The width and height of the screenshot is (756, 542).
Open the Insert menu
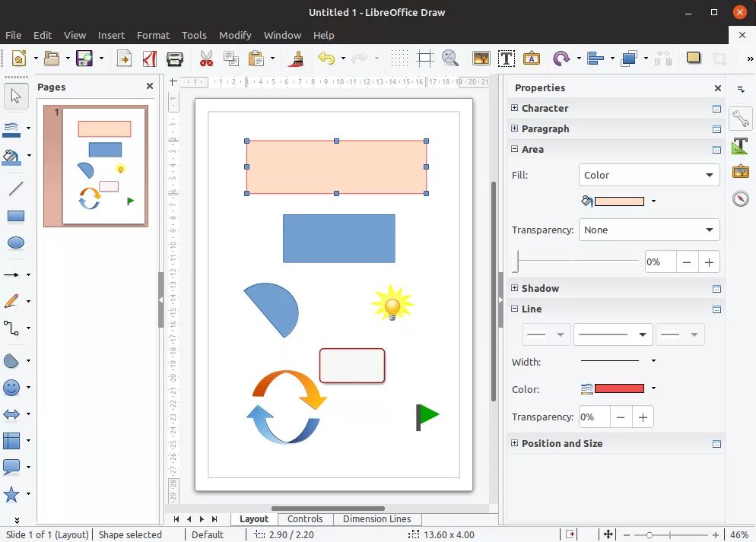point(111,35)
